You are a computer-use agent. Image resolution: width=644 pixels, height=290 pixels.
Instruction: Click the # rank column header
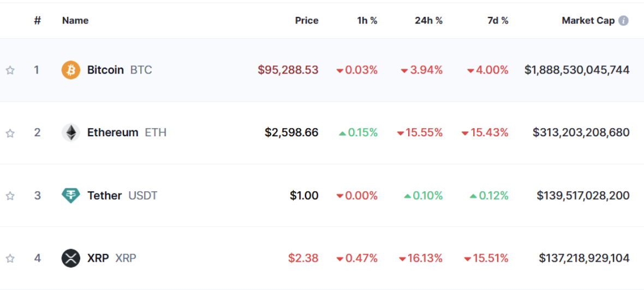tap(37, 21)
